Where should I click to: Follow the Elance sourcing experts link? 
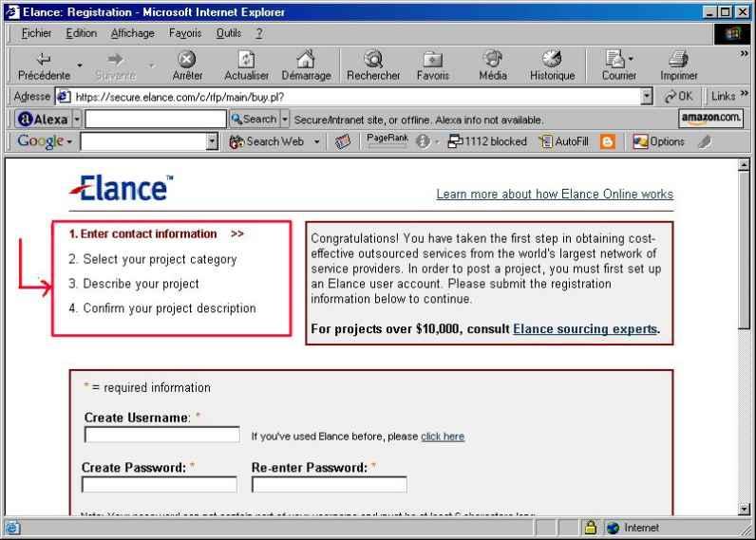(584, 329)
